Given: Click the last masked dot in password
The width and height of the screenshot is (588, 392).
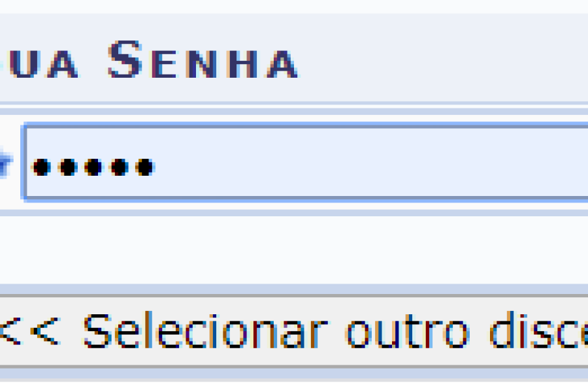Looking at the screenshot, I should (144, 167).
